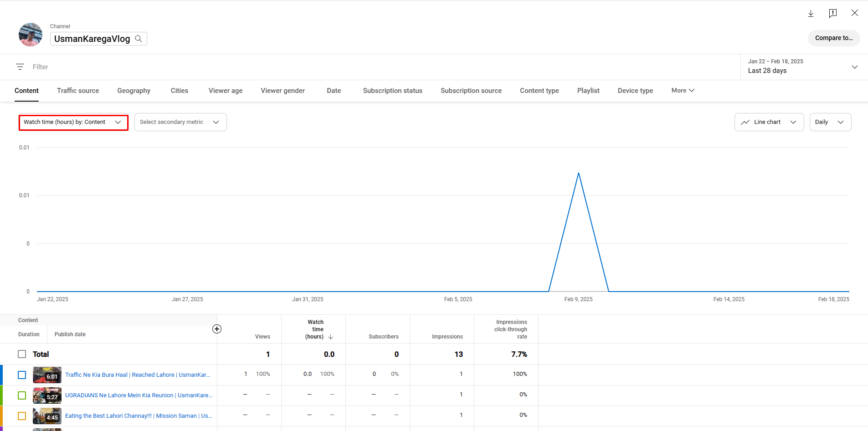Image resolution: width=868 pixels, height=431 pixels.
Task: Click the Compare to button
Action: point(834,38)
